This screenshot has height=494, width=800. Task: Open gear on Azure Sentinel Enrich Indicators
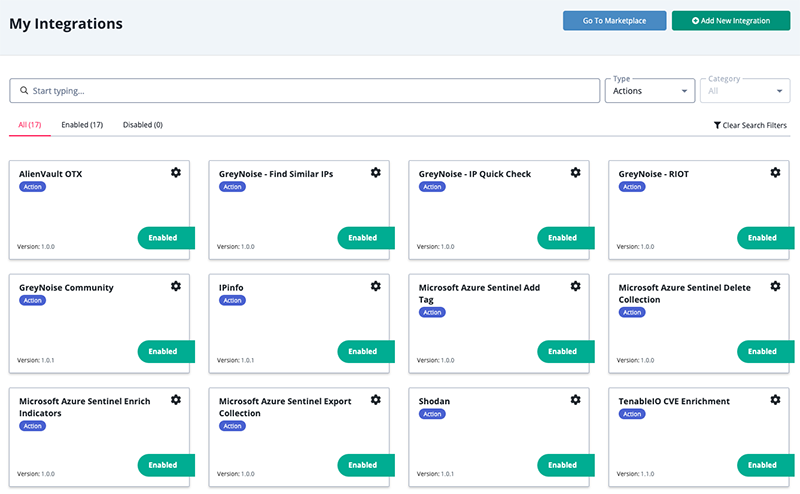pos(176,400)
